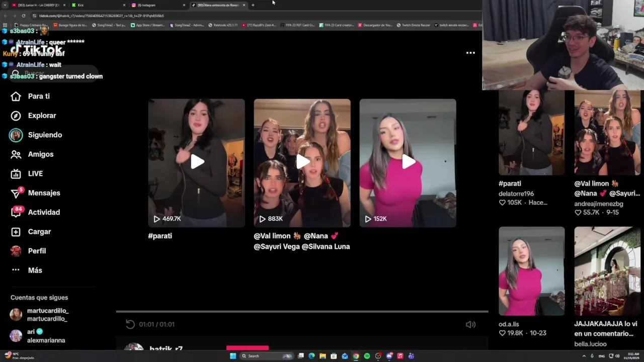
Task: Open Microsoft Store from the taskbar
Action: [x=334, y=356]
